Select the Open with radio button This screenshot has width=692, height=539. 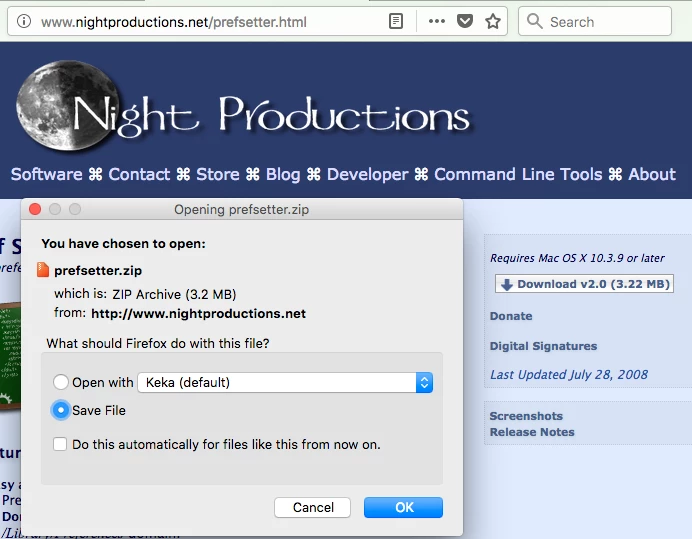[x=61, y=382]
